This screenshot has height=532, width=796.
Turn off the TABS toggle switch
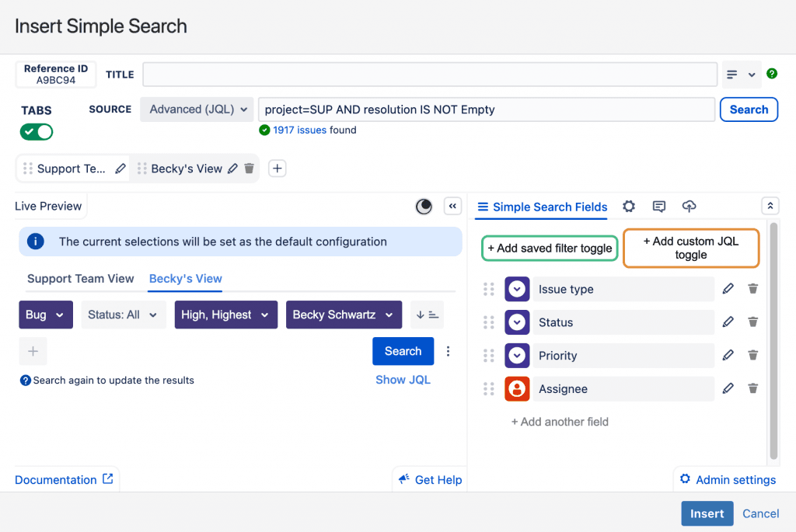(x=37, y=132)
